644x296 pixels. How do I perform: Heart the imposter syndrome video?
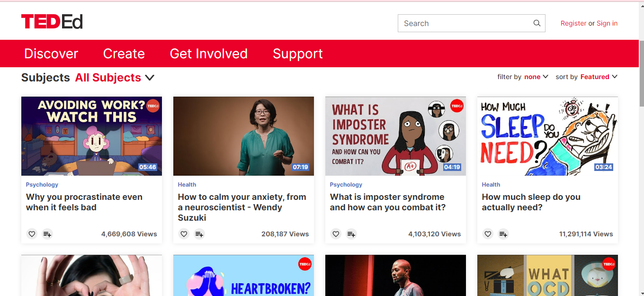336,234
